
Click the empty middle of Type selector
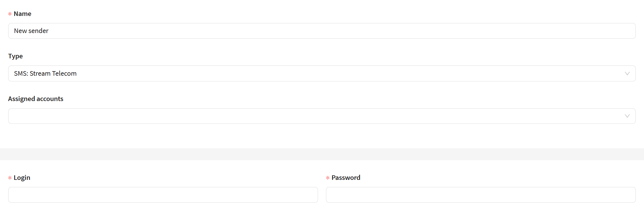(342, 73)
